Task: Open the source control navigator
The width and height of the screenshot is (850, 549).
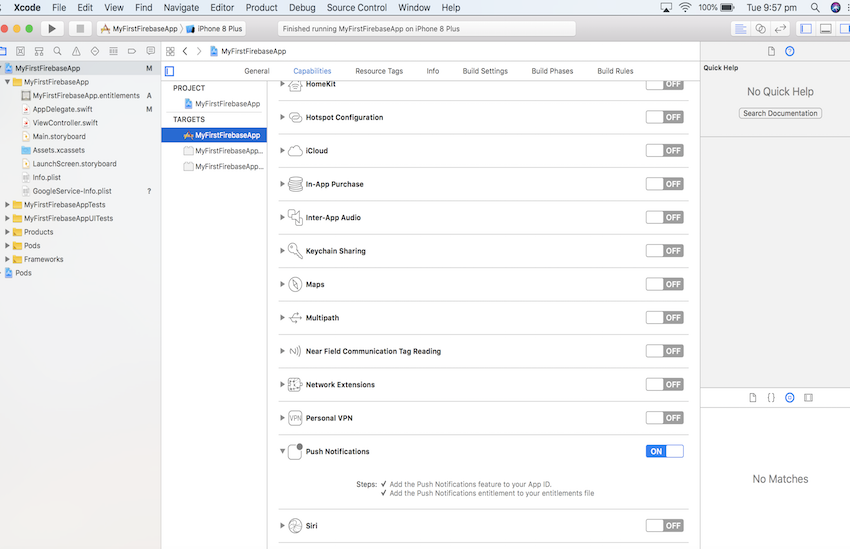Action: (x=21, y=51)
